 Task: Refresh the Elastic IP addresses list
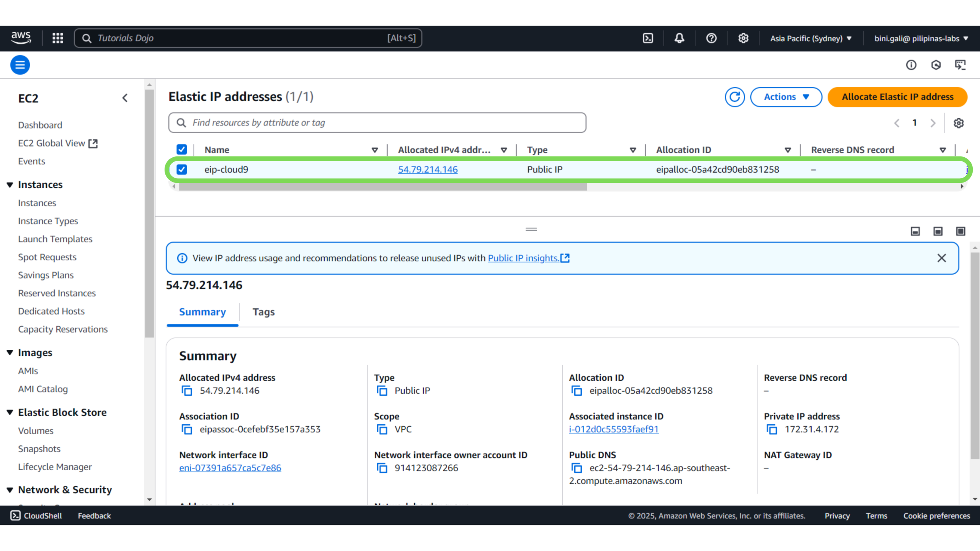[x=734, y=97]
